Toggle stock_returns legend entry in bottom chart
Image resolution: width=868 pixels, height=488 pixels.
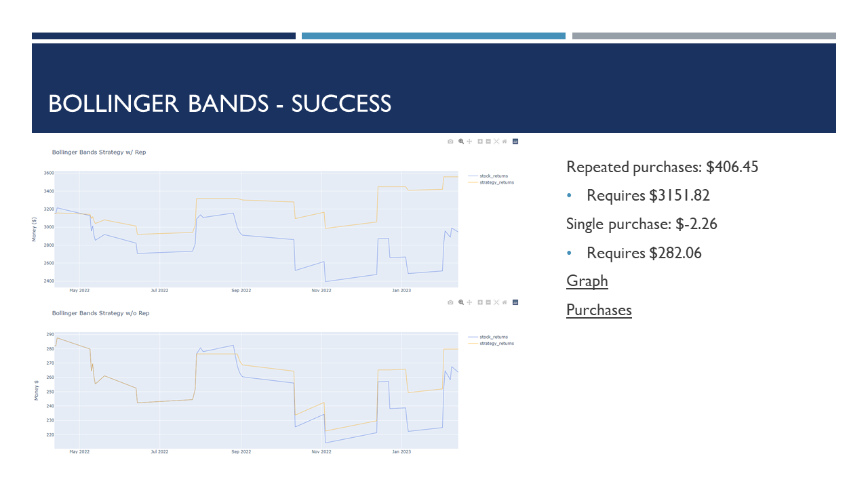point(494,337)
